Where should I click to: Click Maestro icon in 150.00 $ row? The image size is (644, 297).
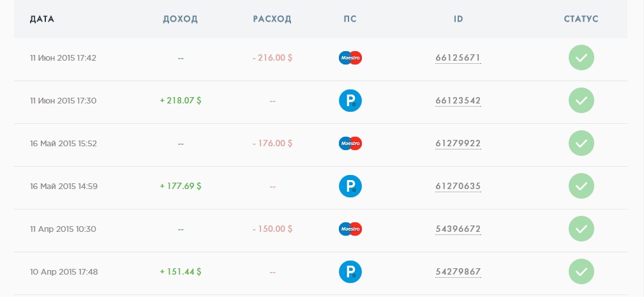(350, 229)
